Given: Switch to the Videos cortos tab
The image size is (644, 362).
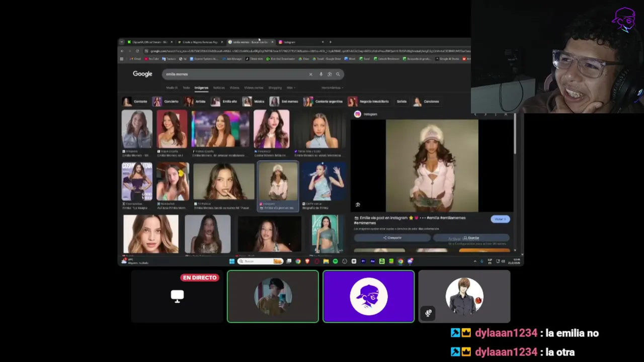Looking at the screenshot, I should pos(254,88).
